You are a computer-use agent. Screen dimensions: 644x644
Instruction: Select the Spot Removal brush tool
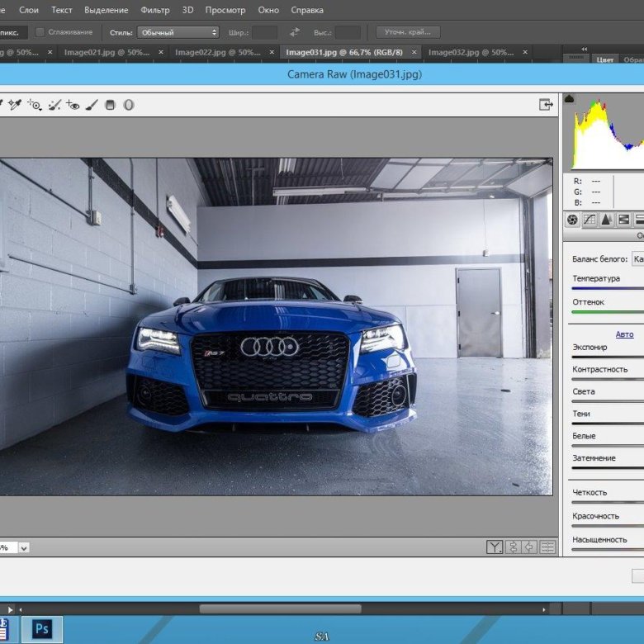[54, 105]
